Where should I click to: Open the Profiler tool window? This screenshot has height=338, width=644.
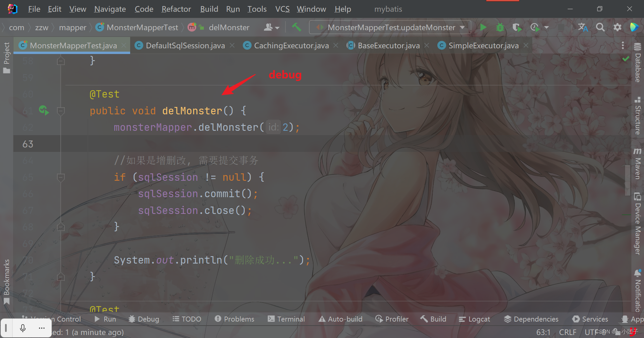[x=392, y=319]
